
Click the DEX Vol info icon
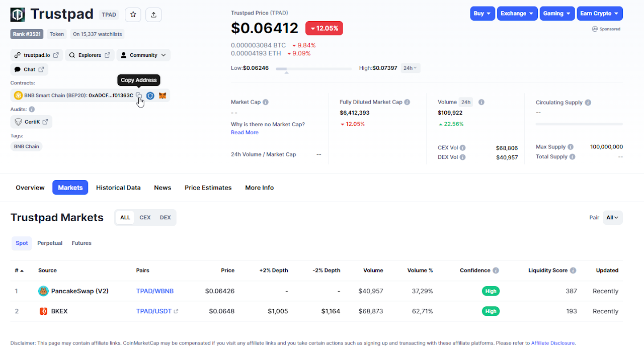[x=462, y=157]
